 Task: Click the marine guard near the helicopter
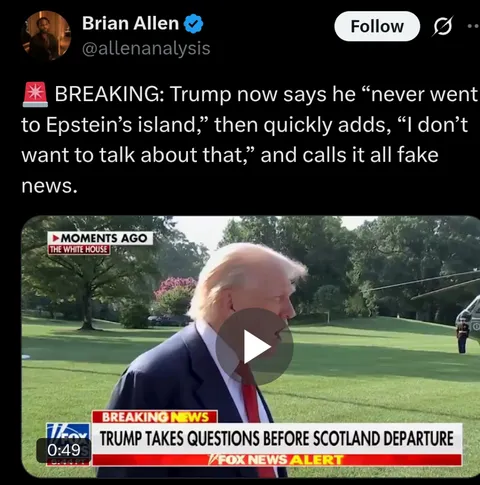(462, 337)
